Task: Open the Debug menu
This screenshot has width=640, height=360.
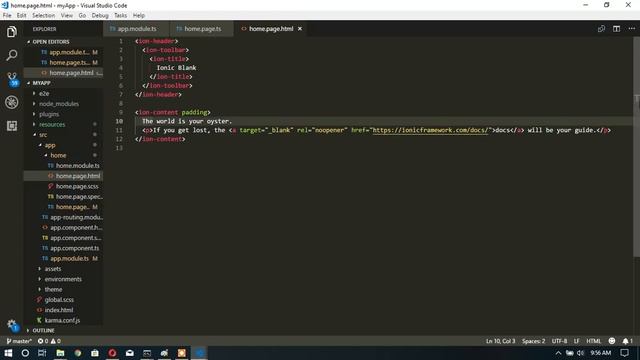Action: point(100,16)
